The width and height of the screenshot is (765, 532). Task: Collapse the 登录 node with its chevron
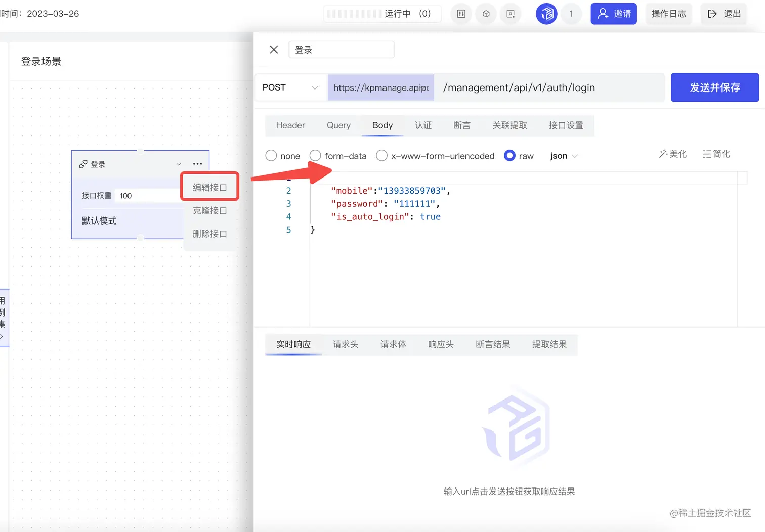(179, 164)
